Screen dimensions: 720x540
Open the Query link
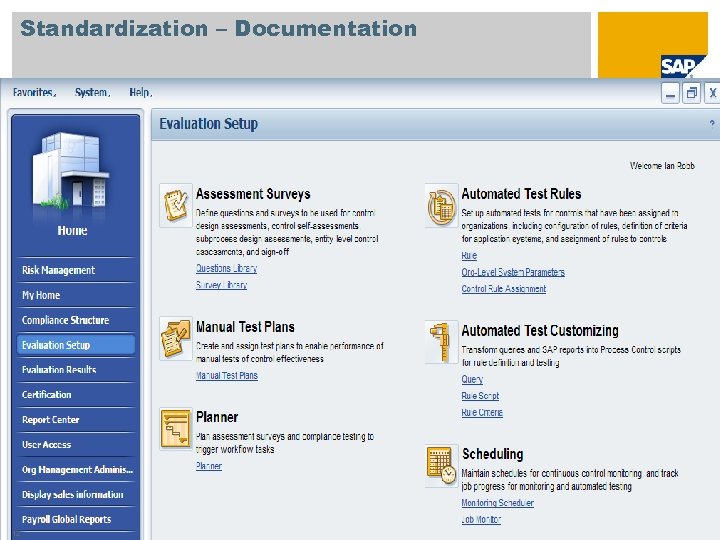pos(472,379)
